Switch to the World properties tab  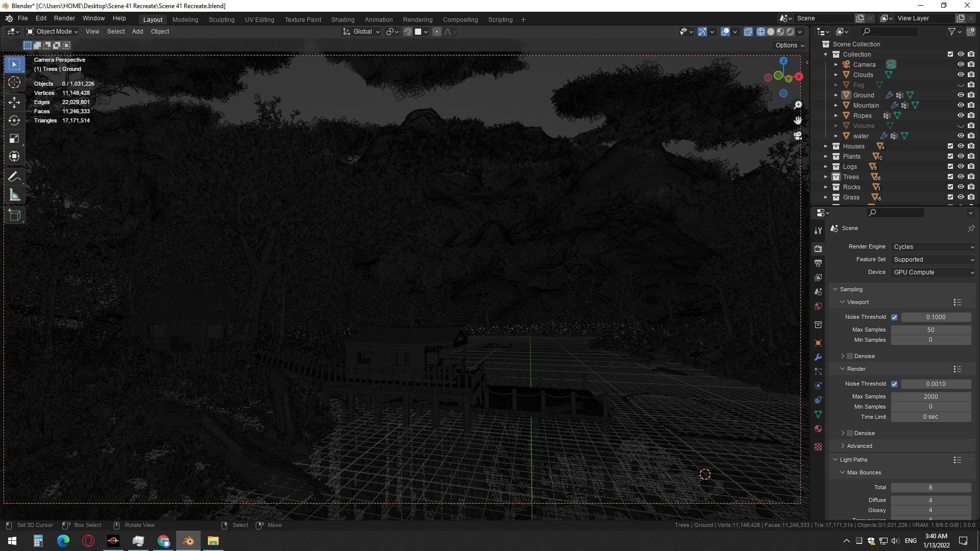pos(818,306)
